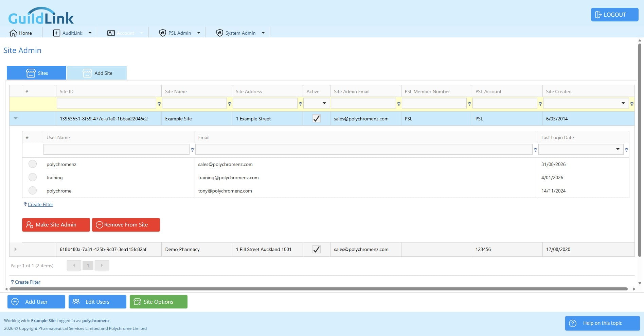Click the Home house icon
This screenshot has height=336, width=644.
(13, 33)
